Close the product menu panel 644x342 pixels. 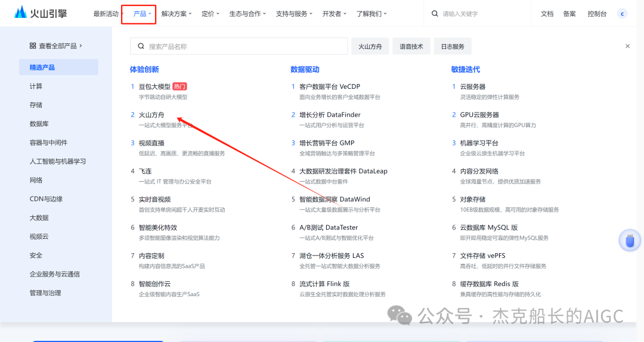point(627,46)
